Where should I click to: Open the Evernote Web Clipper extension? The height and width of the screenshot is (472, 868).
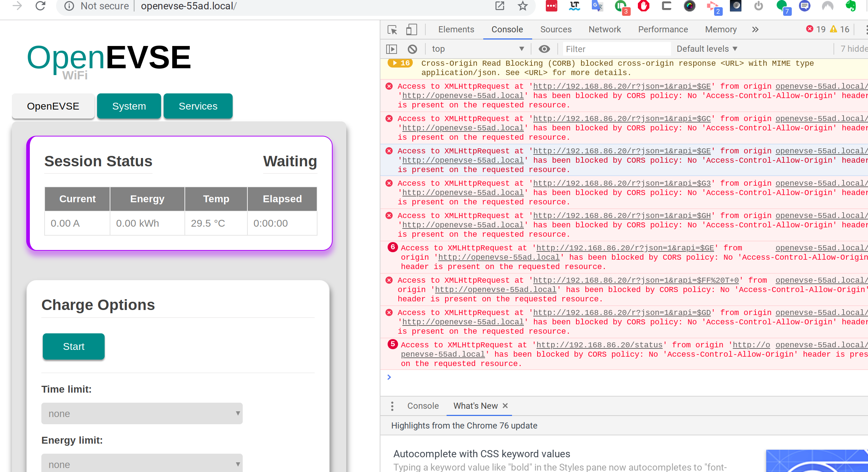click(851, 6)
